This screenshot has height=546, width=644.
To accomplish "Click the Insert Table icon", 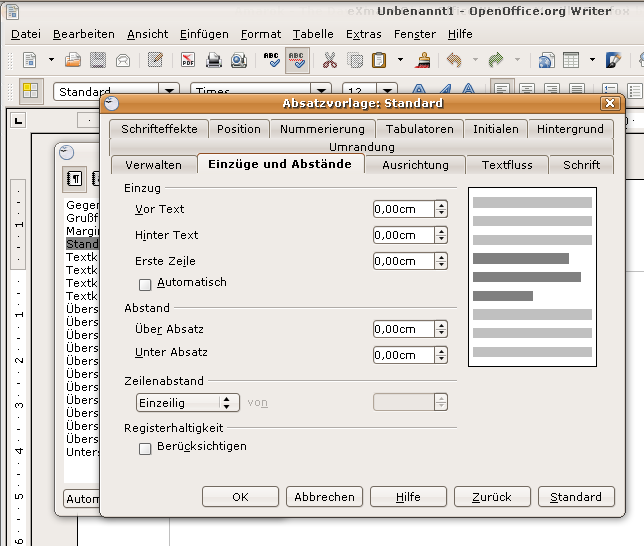I will pos(571,60).
